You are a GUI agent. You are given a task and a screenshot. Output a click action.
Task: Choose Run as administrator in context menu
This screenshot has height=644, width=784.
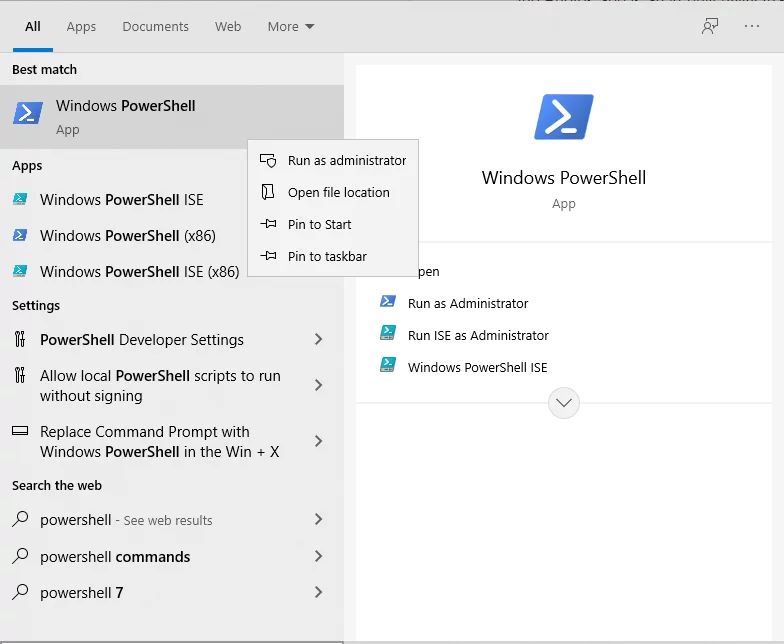tap(333, 160)
